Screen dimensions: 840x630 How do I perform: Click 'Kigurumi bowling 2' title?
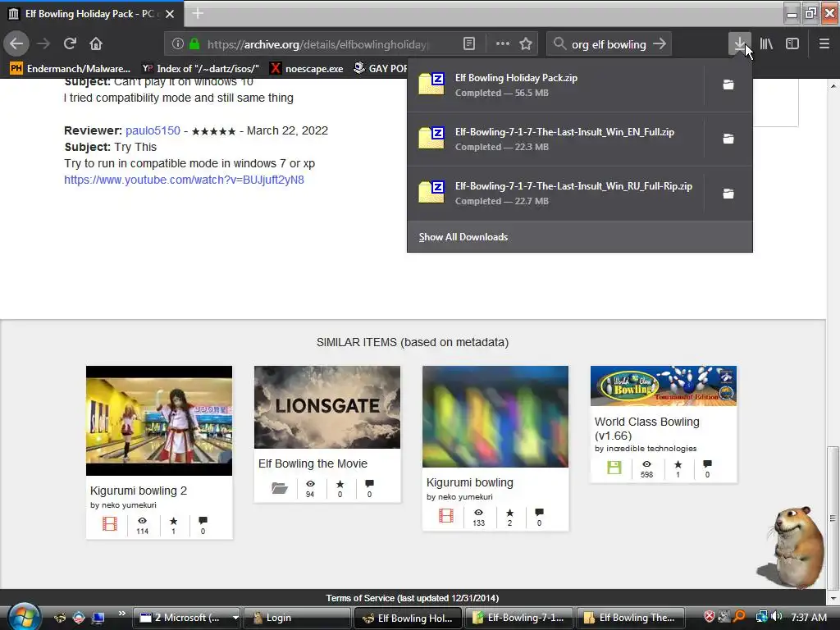pyautogui.click(x=139, y=491)
